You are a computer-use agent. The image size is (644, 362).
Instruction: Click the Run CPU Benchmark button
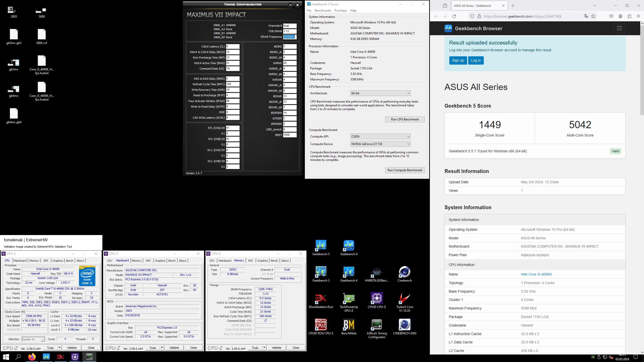405,119
